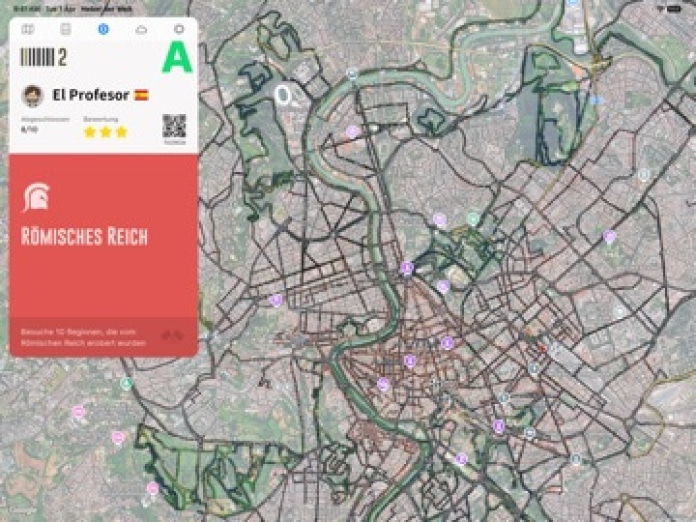Tap the battery indicator in status bar
696x522 pixels.
(x=674, y=9)
